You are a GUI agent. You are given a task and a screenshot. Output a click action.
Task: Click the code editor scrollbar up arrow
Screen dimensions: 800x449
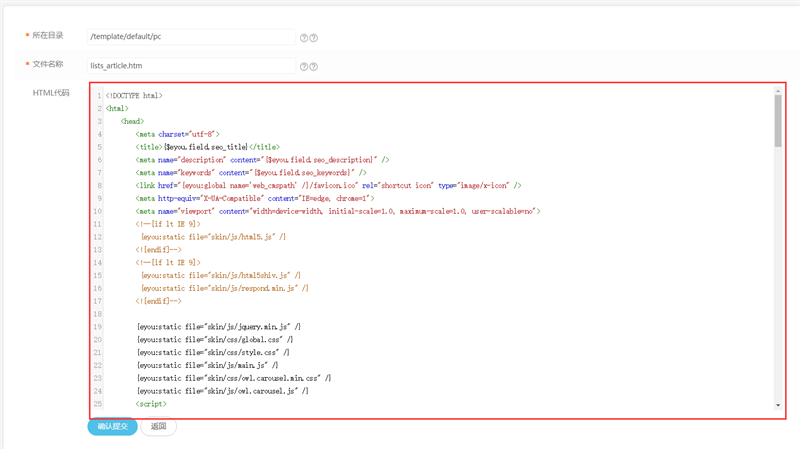pos(778,91)
